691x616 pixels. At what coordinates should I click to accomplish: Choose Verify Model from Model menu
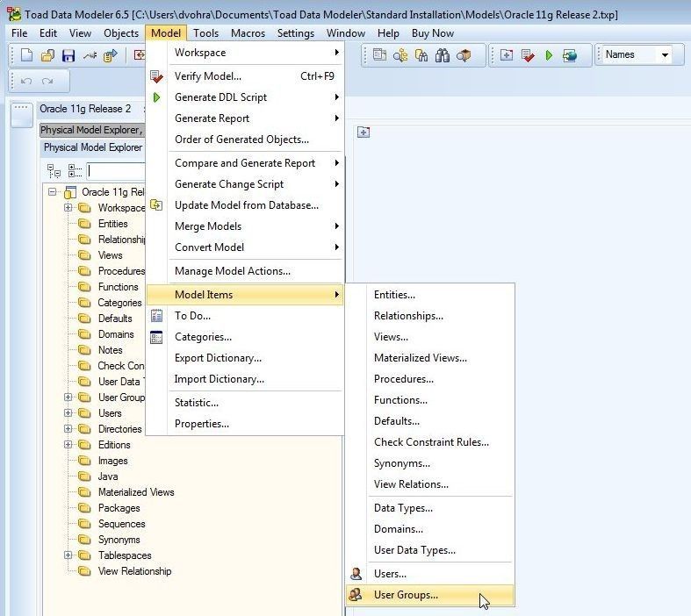(245, 76)
